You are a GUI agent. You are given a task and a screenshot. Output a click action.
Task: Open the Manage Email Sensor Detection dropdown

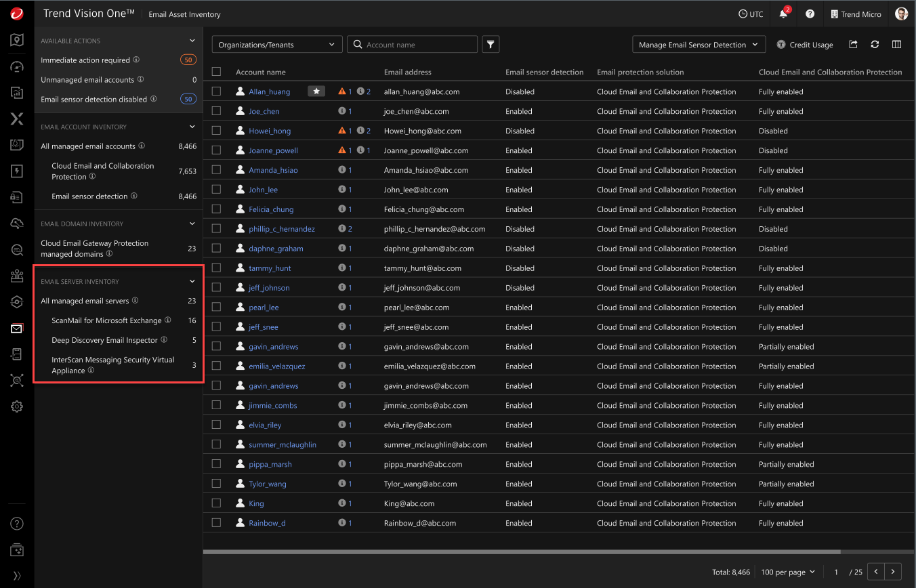click(699, 44)
